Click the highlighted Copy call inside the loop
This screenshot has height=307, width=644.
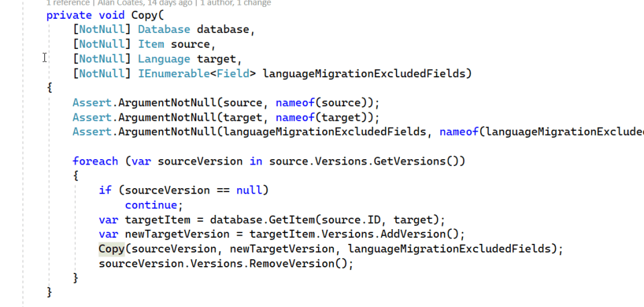111,249
